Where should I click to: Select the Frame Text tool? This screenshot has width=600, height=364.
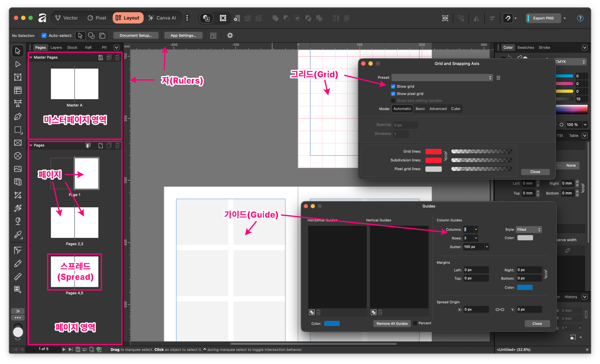(x=18, y=77)
